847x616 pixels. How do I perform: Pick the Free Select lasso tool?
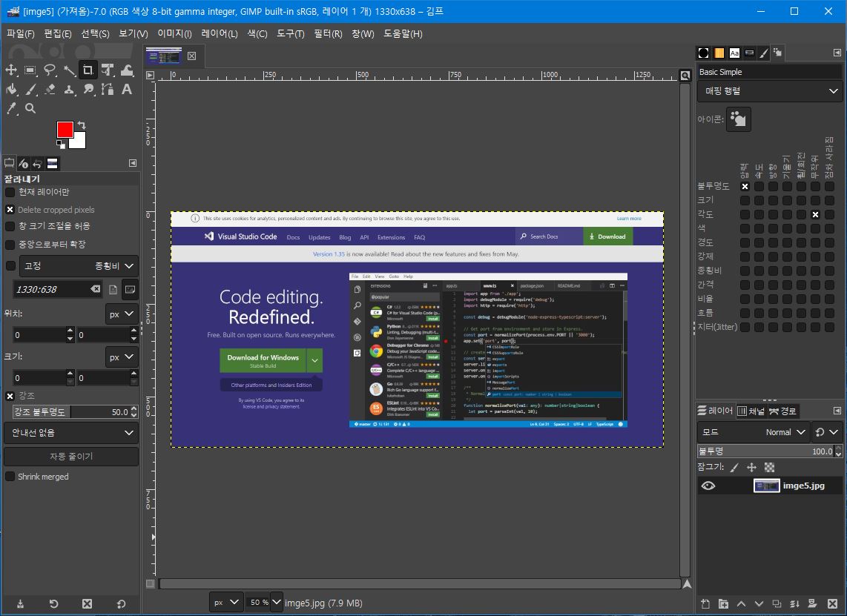50,70
